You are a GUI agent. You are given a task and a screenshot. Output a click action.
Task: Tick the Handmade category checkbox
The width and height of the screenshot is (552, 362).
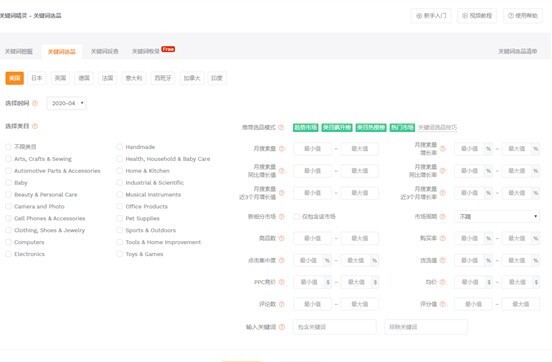[120, 147]
